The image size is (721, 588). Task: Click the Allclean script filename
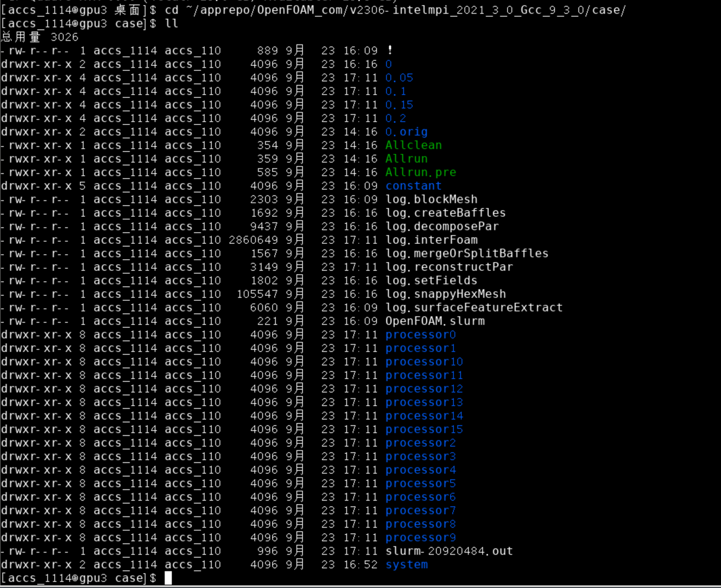tap(413, 145)
